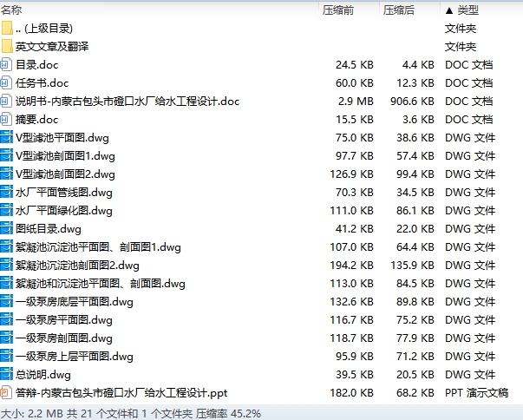Click the DWG icon of 一级泵房底层平面图.dwg

6,302
